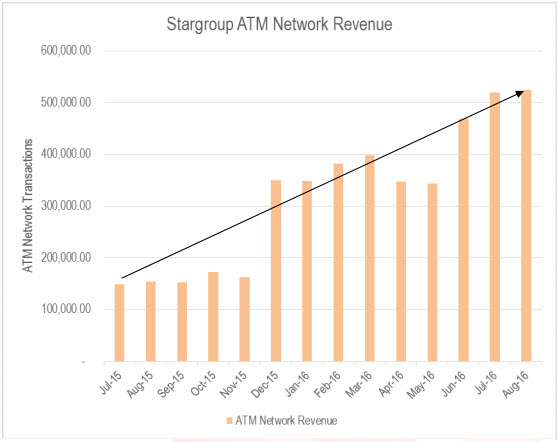This screenshot has height=442, width=557.
Task: Click the 600,000.00 axis label
Action: click(66, 51)
